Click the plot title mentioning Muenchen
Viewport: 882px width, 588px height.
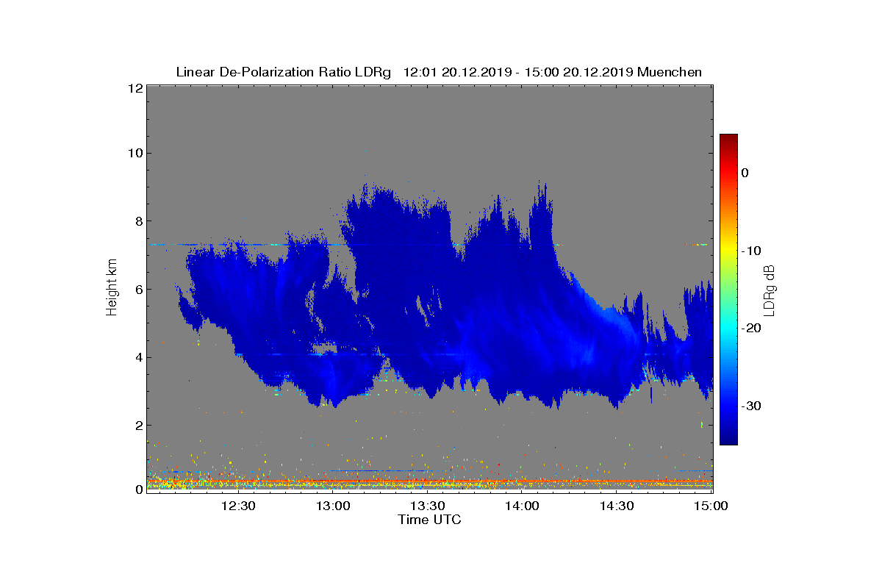pos(439,72)
